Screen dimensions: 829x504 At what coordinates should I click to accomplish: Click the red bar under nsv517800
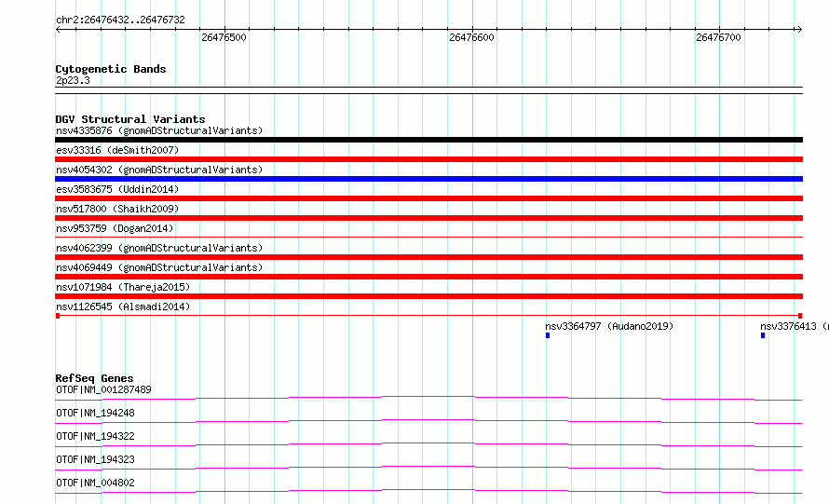pyautogui.click(x=428, y=218)
